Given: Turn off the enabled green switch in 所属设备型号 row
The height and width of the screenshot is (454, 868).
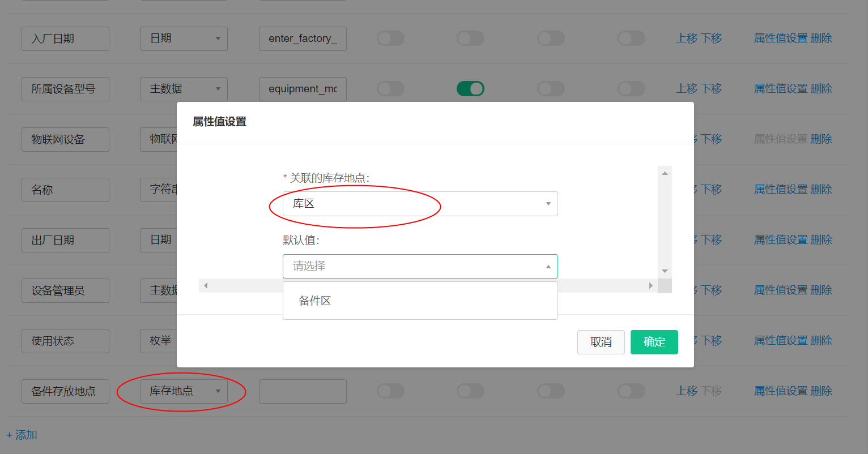Looking at the screenshot, I should [470, 89].
